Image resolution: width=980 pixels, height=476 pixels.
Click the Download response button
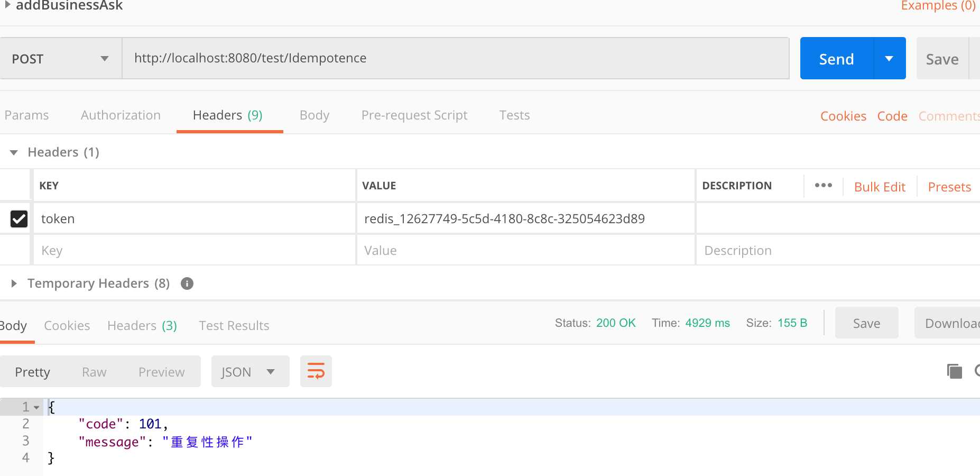click(948, 323)
